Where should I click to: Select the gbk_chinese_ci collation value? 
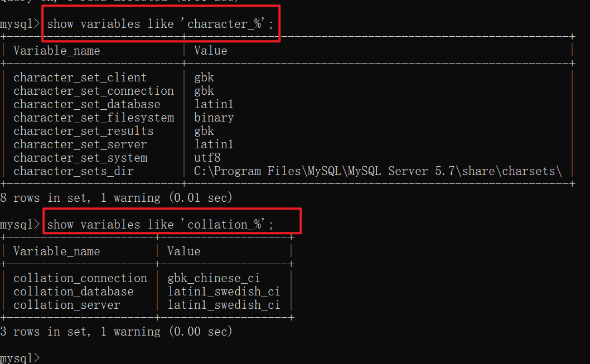tap(214, 278)
